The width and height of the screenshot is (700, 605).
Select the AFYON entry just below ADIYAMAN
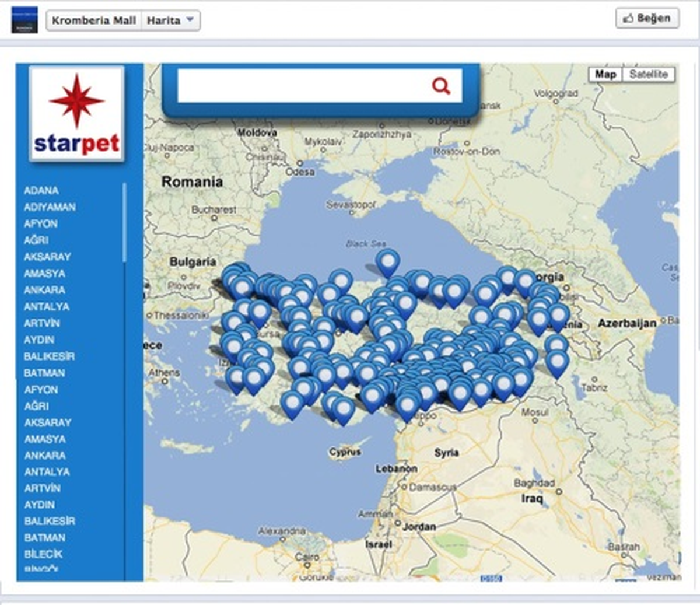click(x=40, y=223)
